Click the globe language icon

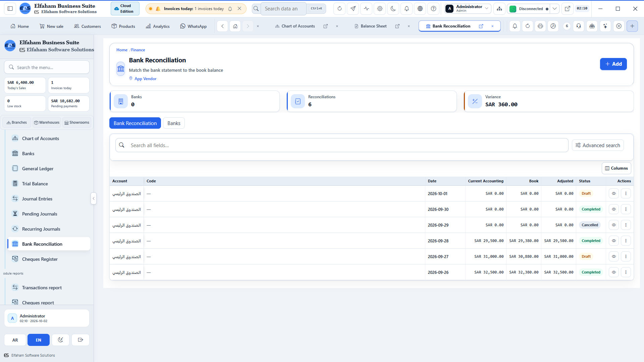pyautogui.click(x=420, y=9)
